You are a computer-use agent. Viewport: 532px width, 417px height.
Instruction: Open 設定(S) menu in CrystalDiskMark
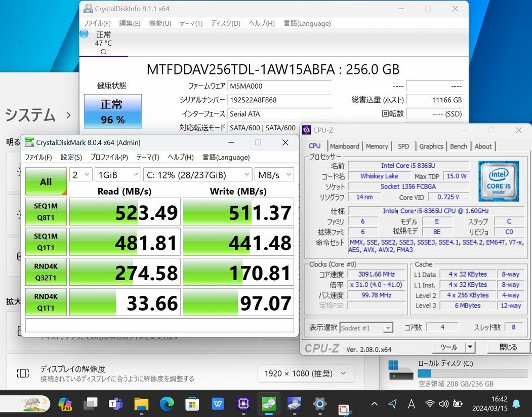click(71, 157)
